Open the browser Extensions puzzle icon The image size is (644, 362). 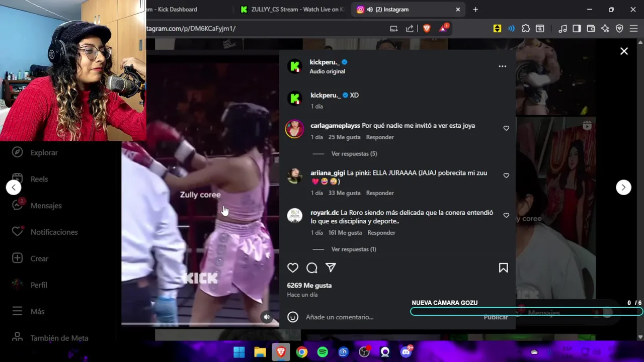point(526,29)
